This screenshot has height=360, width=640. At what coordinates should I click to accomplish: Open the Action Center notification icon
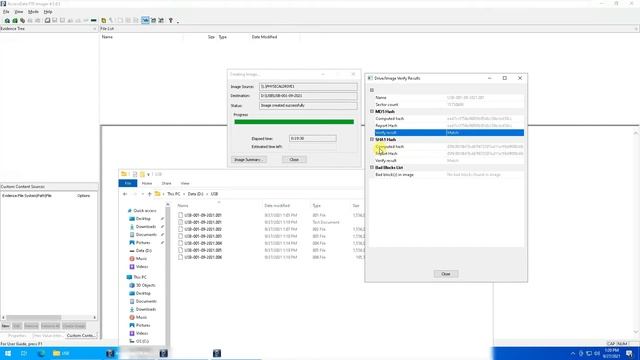630,353
